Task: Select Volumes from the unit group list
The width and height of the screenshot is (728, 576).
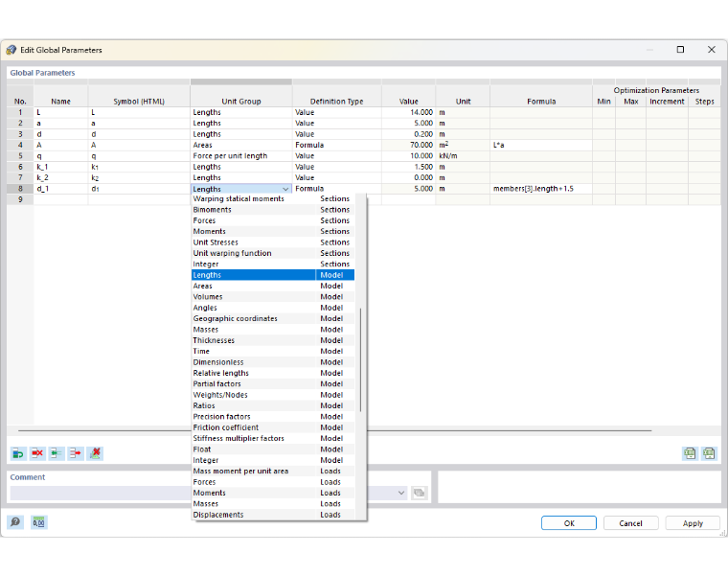Action: (x=273, y=297)
